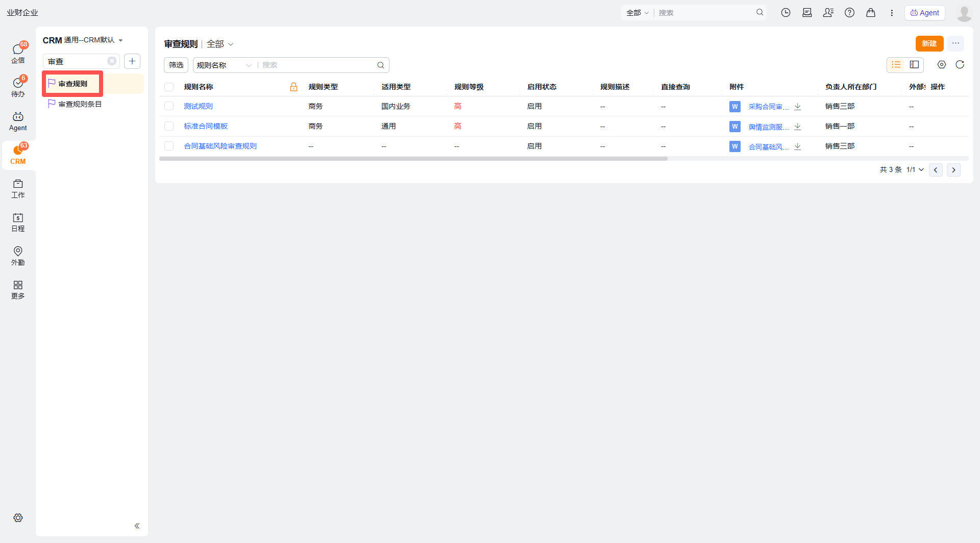Open the 企信 messaging icon in sidebar
Viewport: 980px width, 543px height.
coord(18,53)
